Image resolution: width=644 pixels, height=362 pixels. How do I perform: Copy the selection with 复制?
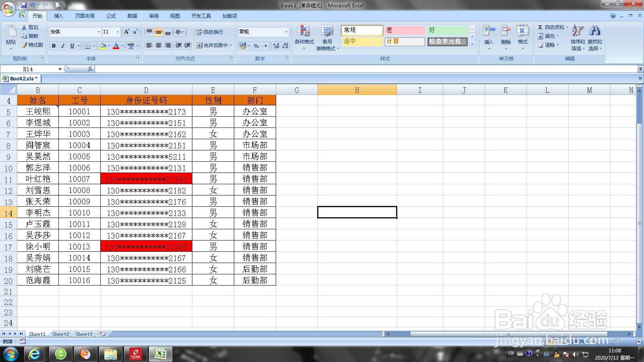(31, 36)
